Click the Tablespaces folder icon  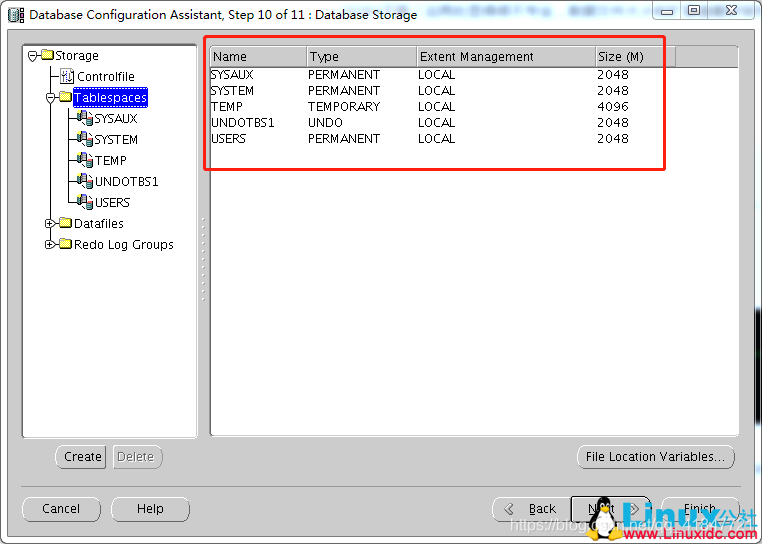[66, 97]
